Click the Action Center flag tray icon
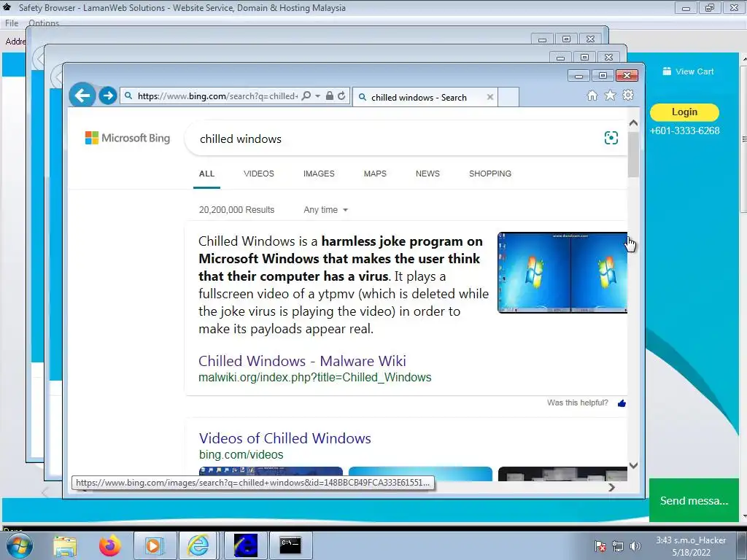Screen dimensions: 747x560 tap(600, 545)
